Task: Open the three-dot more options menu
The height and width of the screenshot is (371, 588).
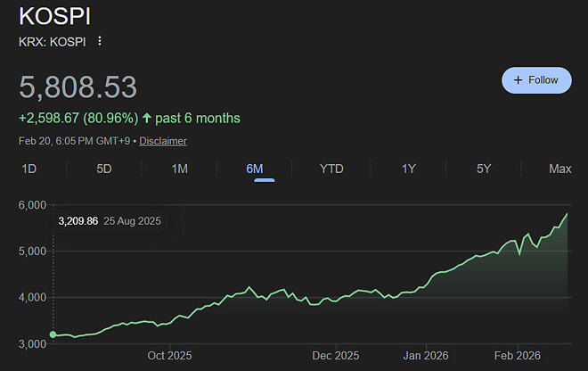Action: (100, 41)
